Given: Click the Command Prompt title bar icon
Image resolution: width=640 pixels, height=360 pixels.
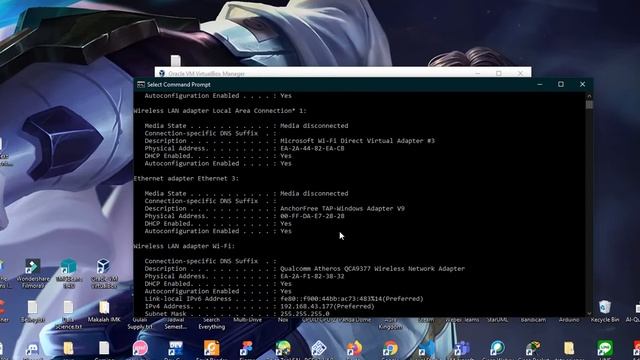Looking at the screenshot, I should (141, 84).
